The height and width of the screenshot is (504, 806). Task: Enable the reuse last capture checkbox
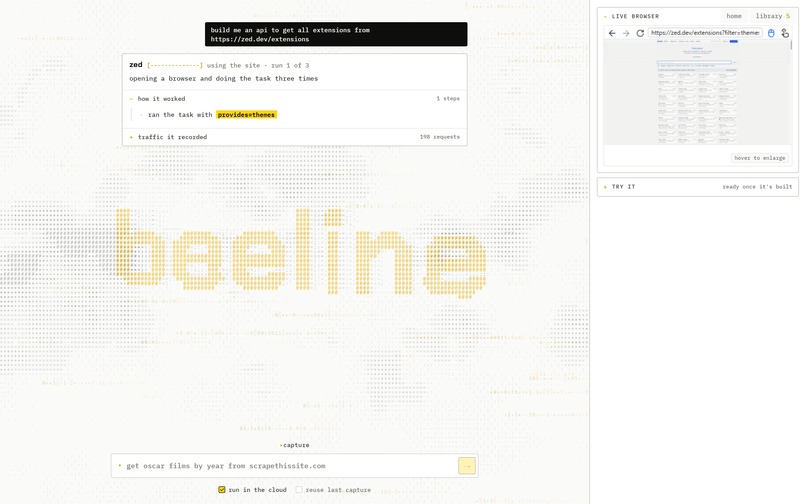(x=299, y=490)
